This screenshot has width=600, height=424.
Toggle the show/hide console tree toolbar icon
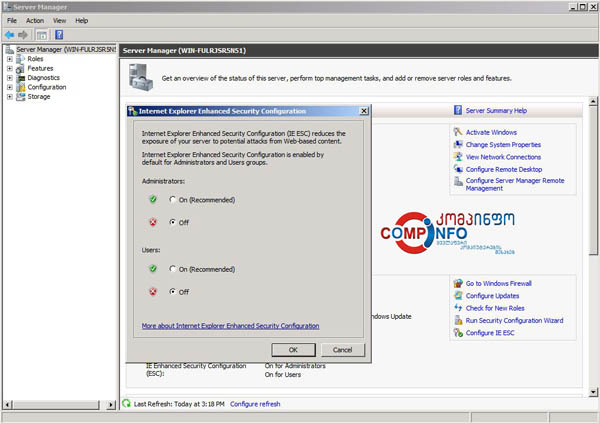point(42,35)
